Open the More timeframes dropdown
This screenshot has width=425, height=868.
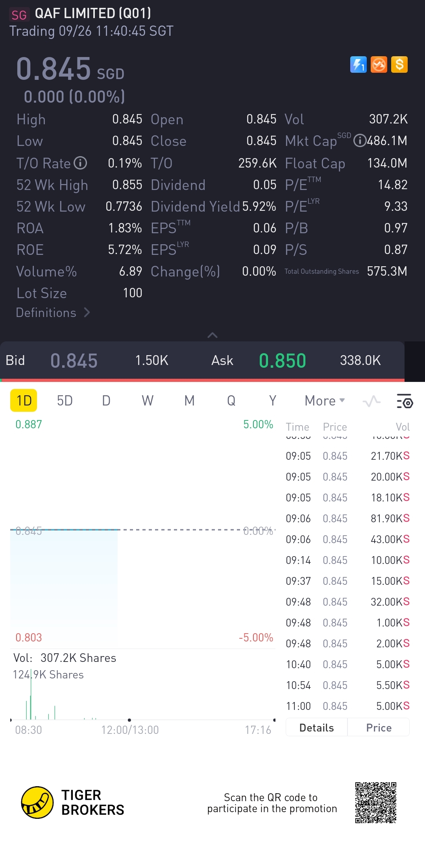325,401
